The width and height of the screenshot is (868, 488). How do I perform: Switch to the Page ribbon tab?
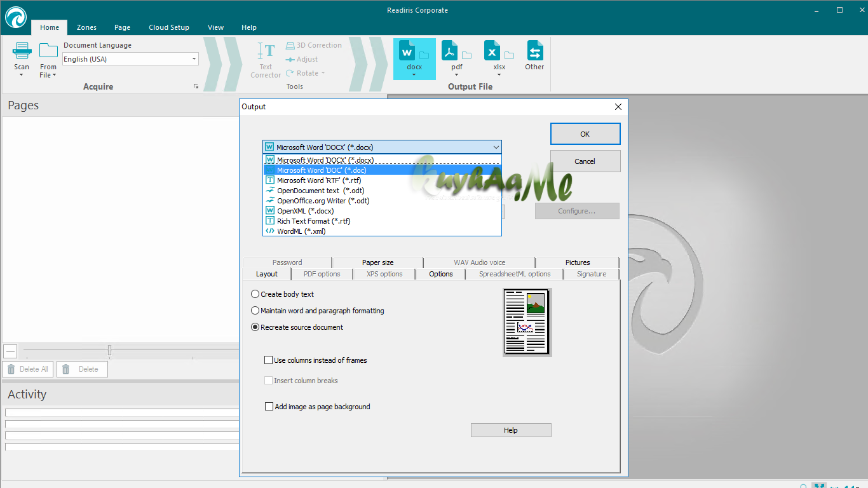click(123, 27)
